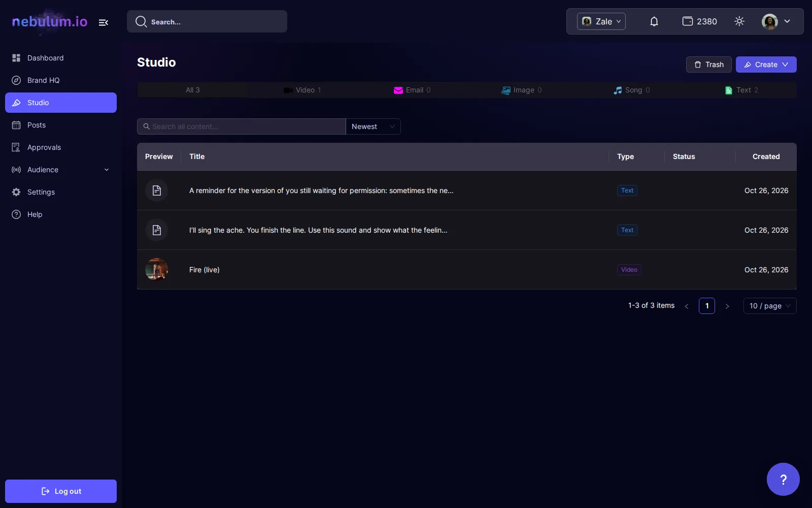Open Dashboard from the sidebar

[61, 58]
